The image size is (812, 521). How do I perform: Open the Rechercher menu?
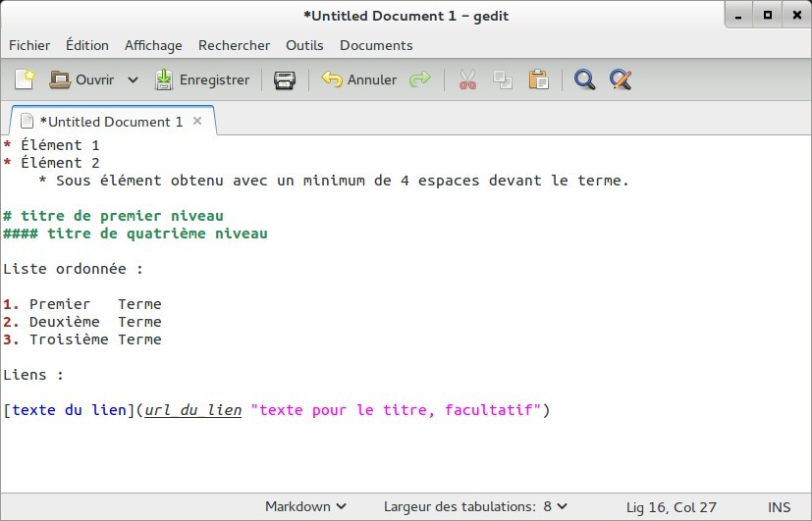tap(234, 45)
